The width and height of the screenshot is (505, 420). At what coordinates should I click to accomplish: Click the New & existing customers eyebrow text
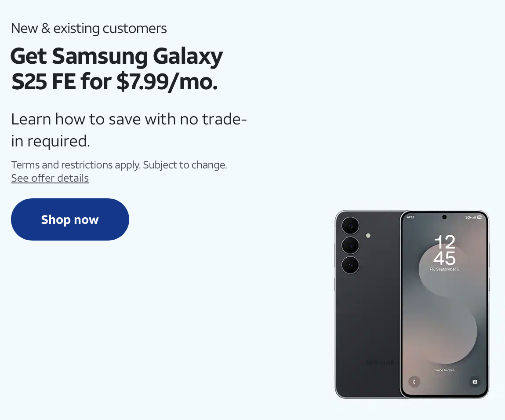coord(88,28)
